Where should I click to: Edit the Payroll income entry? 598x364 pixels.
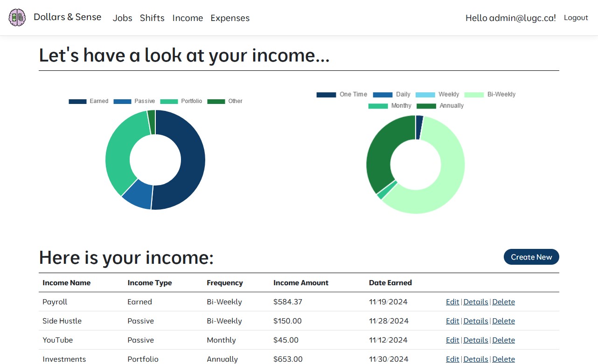pyautogui.click(x=452, y=302)
